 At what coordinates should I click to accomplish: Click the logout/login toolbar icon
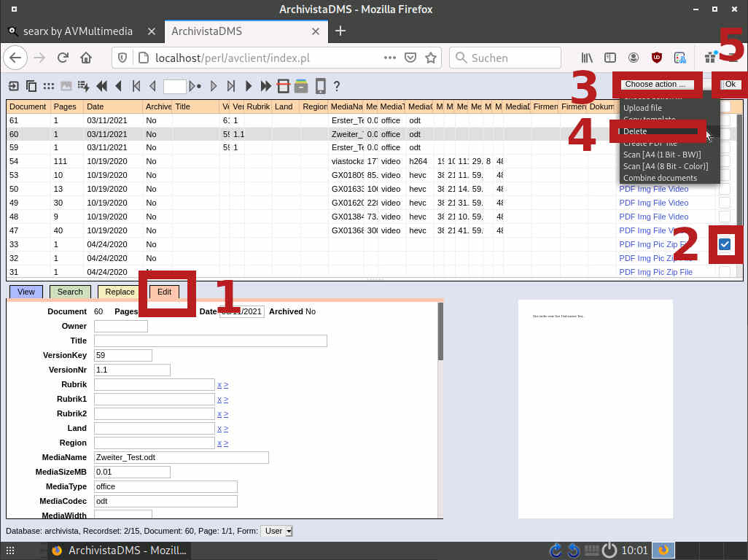[x=13, y=86]
